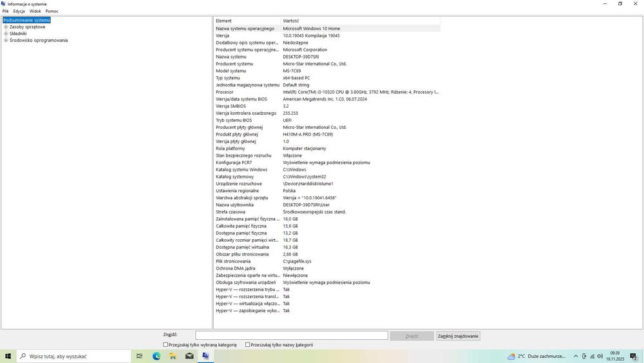This screenshot has height=363, width=644.
Task: Expand Środowisko oprogramowania tree node
Action: [6, 40]
